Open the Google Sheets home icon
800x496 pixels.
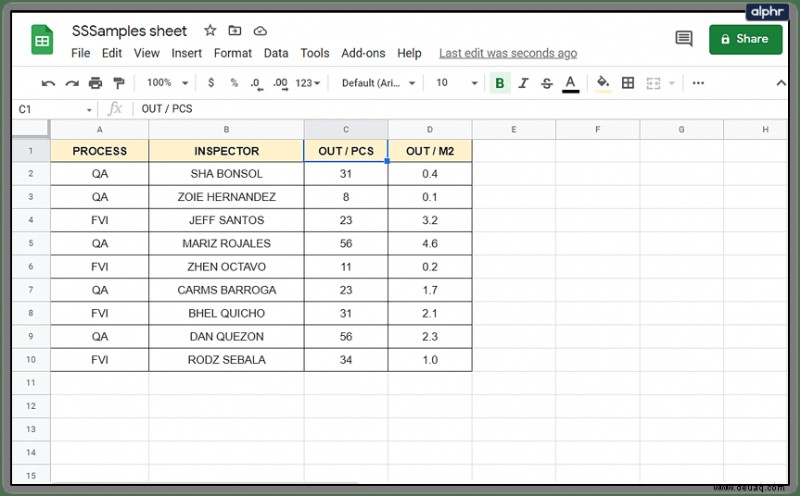[x=42, y=39]
